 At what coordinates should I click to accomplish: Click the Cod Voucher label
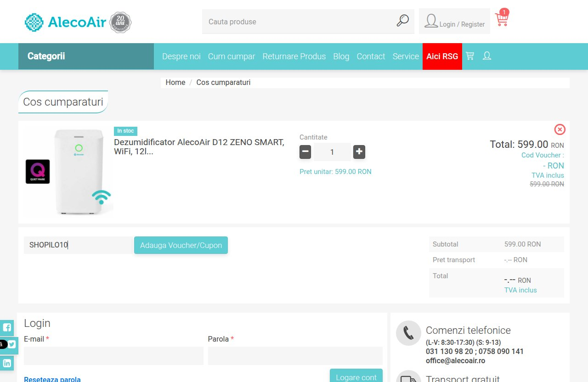(543, 155)
